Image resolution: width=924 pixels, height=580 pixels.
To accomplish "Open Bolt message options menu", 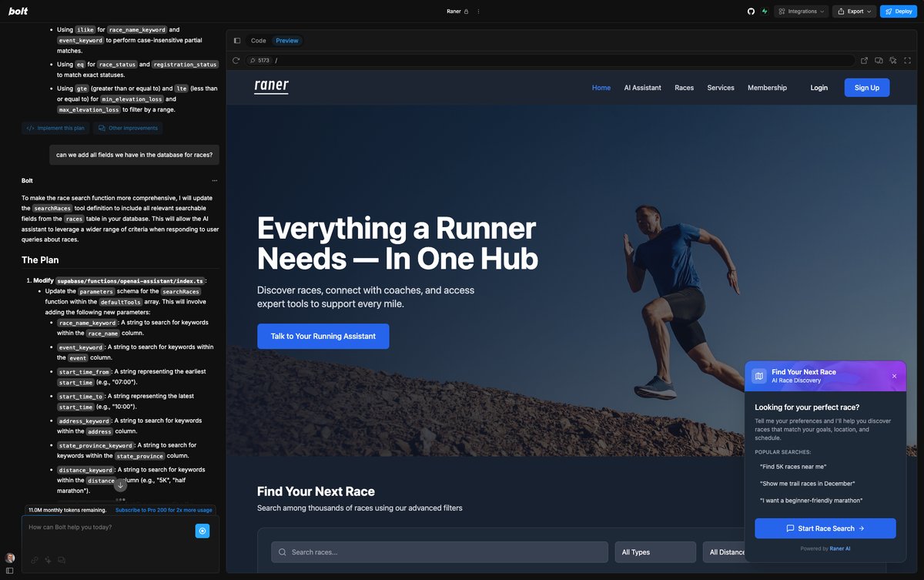I will click(x=215, y=181).
